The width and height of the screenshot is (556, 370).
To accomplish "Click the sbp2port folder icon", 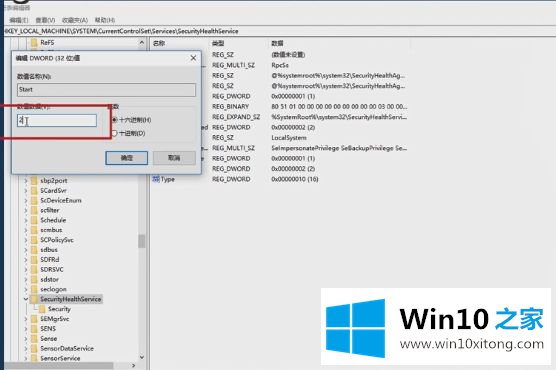I will [x=34, y=181].
